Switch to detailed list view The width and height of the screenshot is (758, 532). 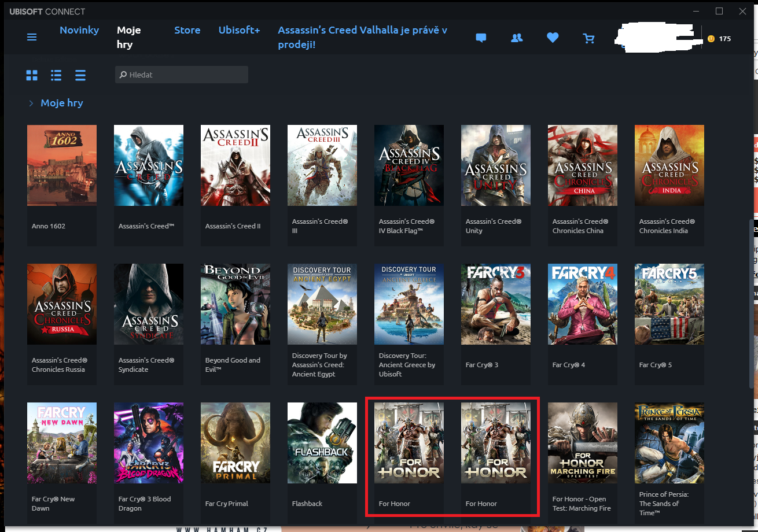point(56,75)
